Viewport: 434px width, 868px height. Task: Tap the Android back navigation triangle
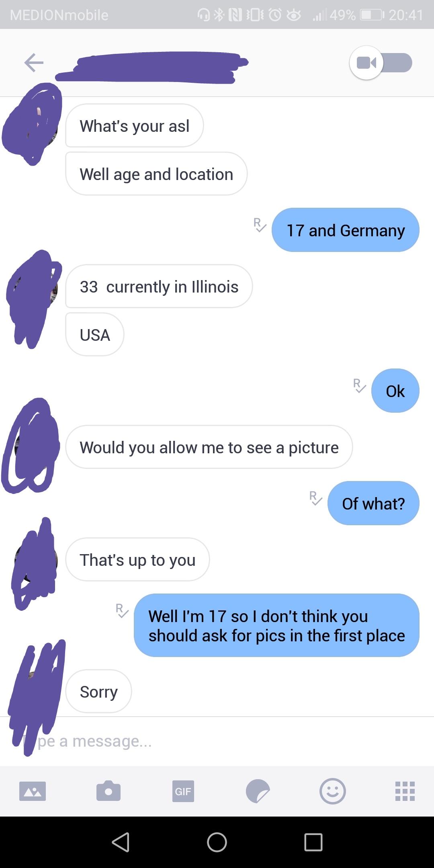[121, 842]
